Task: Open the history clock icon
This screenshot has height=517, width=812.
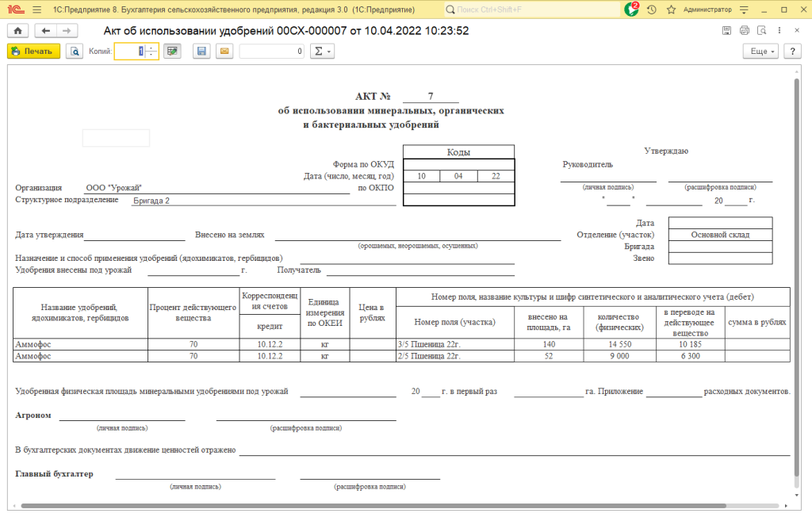Action: 652,10
